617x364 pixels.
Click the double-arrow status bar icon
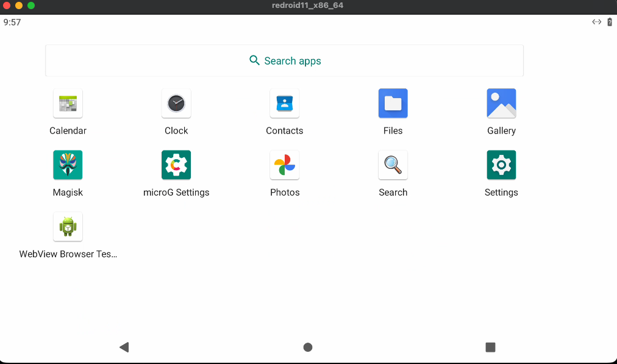[x=596, y=22]
